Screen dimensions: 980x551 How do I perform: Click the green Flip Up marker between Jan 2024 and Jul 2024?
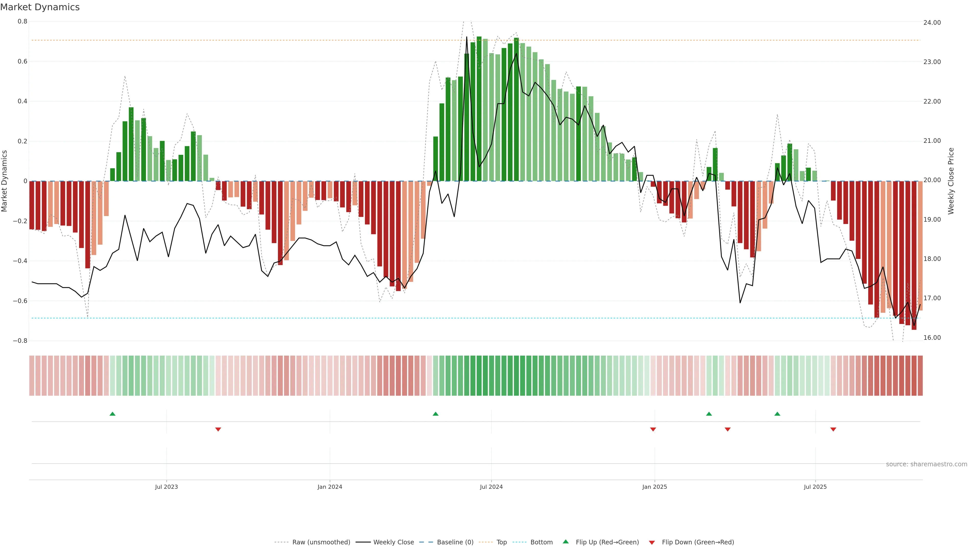click(x=436, y=414)
